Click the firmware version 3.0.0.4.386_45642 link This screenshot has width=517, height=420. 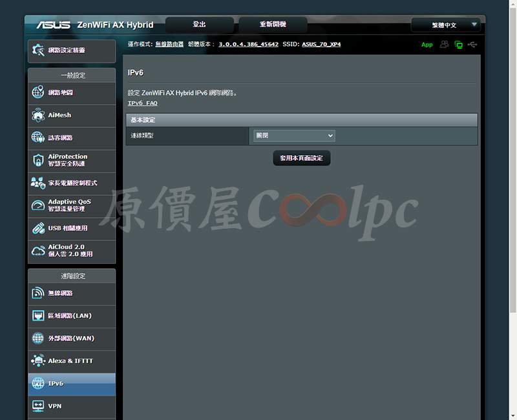click(x=248, y=44)
